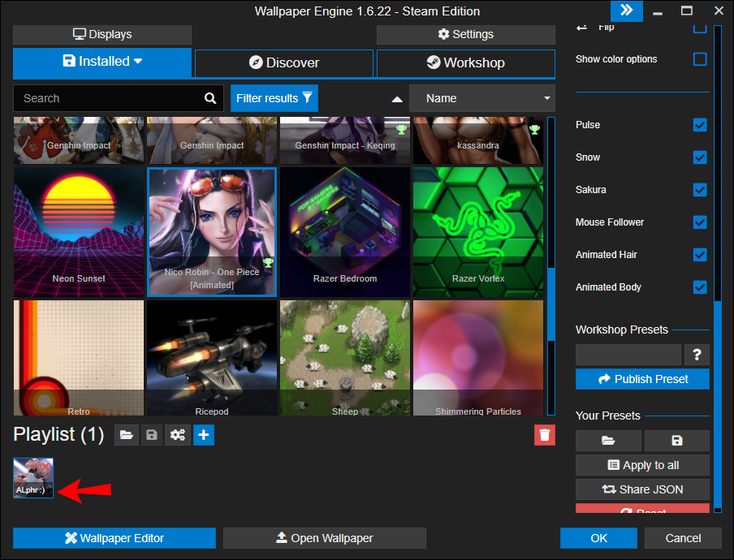Click the Publish Preset button
This screenshot has height=560, width=734.
click(642, 379)
